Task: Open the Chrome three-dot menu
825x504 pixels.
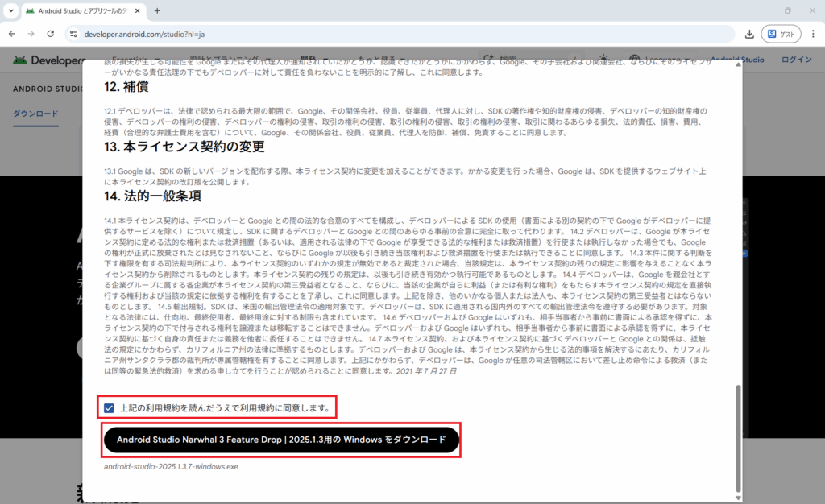Action: (x=813, y=35)
